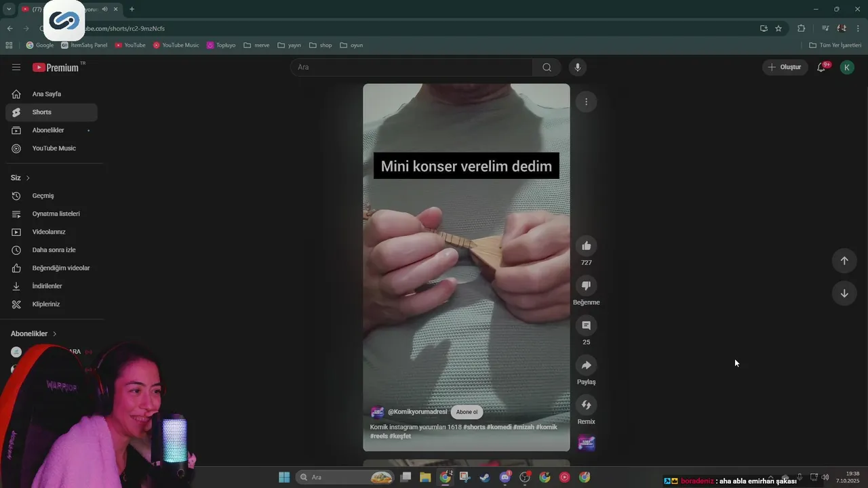Dislike the Short with the thumbs-down icon
The width and height of the screenshot is (868, 488).
tap(587, 285)
